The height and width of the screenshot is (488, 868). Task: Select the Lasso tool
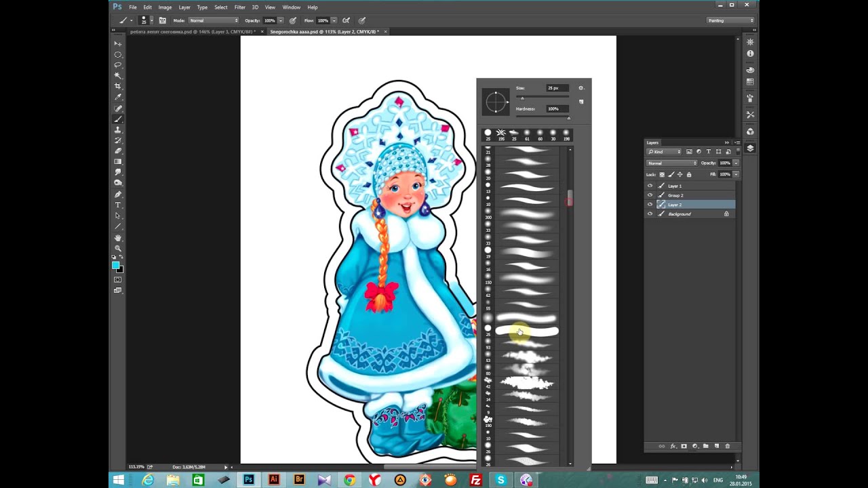(x=118, y=65)
